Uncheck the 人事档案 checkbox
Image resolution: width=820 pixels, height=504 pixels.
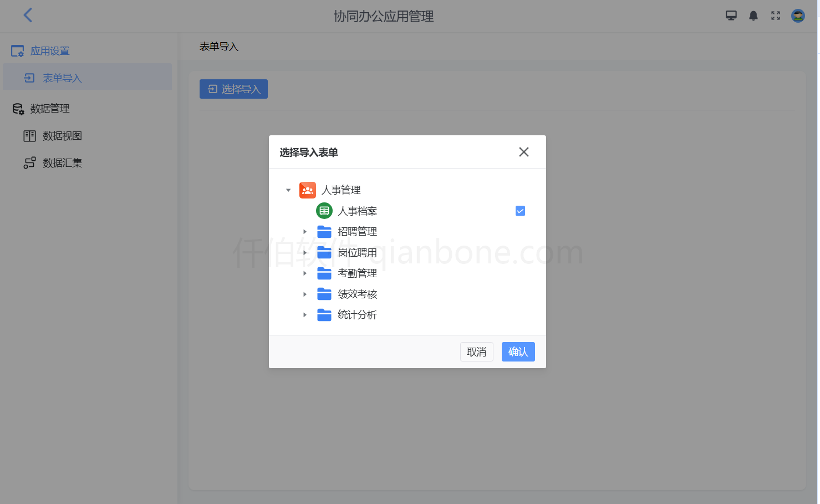tap(519, 211)
